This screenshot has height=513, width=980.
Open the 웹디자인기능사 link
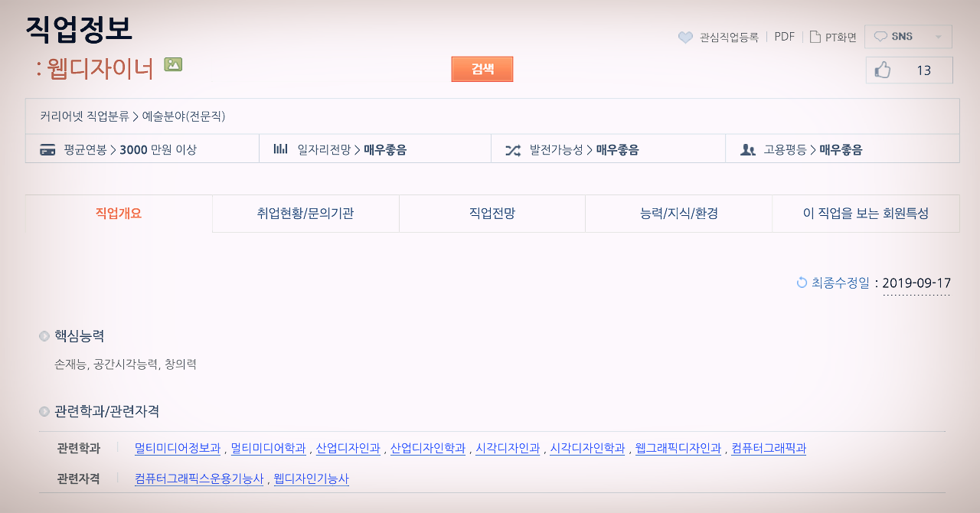tap(312, 479)
